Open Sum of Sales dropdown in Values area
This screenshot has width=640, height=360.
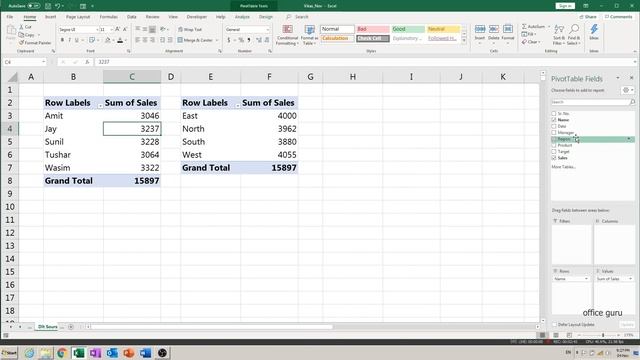630,279
